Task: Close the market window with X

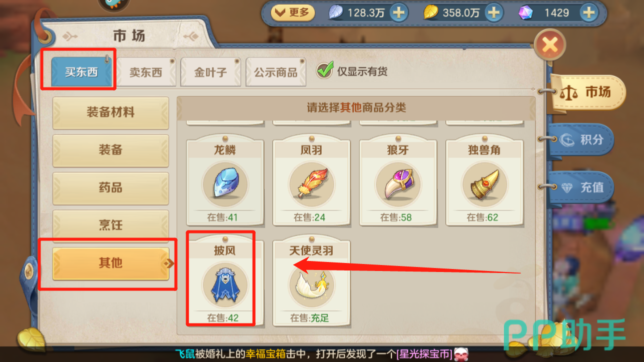Action: 550,45
